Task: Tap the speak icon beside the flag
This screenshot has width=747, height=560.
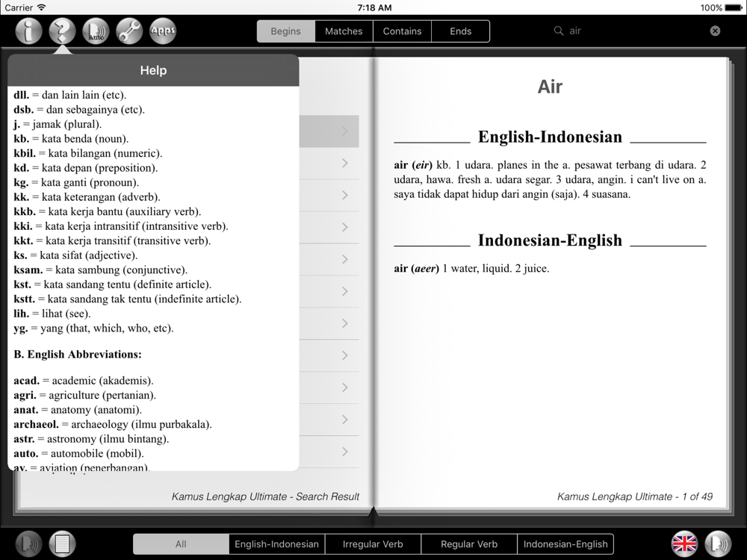Action: [x=718, y=543]
